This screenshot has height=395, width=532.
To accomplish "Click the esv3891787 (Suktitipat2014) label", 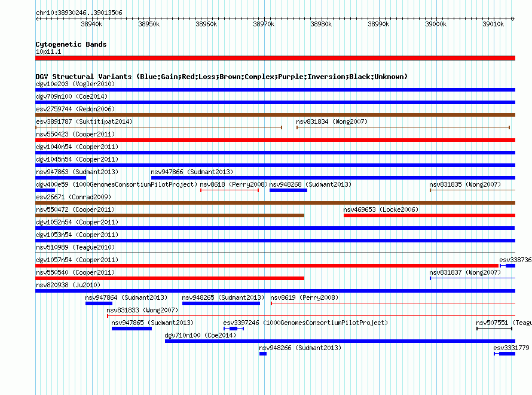I will 84,121.
